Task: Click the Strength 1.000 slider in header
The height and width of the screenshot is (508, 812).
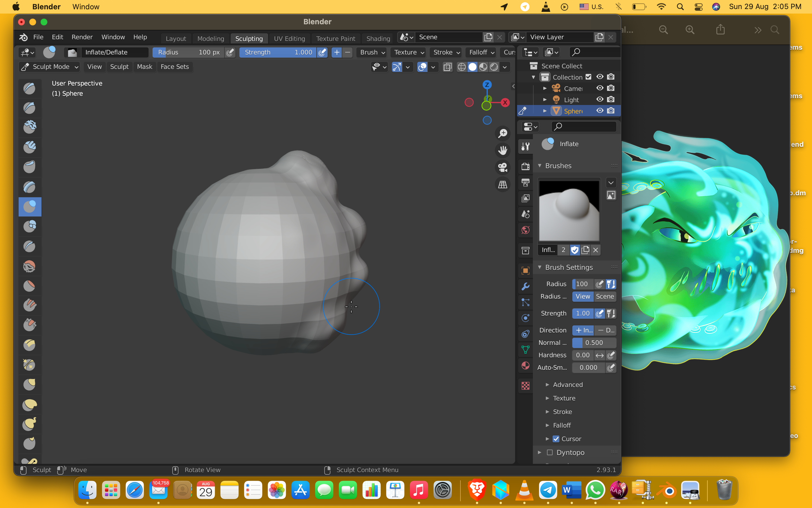Action: 278,52
